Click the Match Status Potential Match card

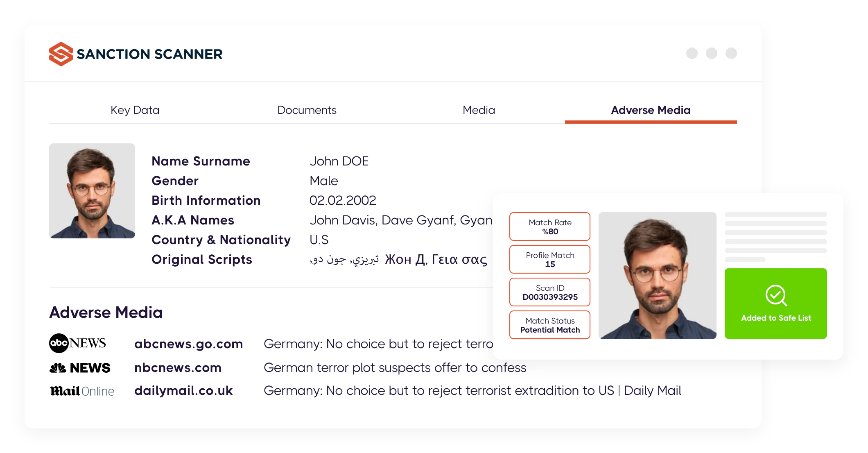pos(549,324)
